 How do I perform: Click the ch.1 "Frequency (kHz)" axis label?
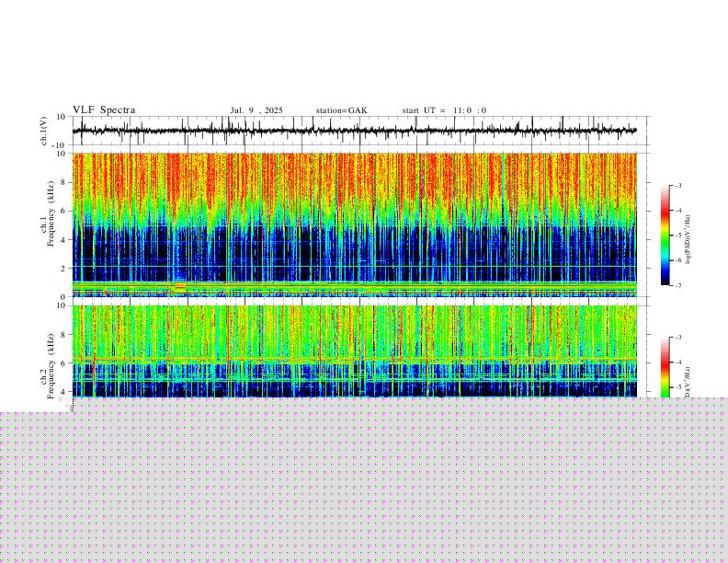[51, 213]
